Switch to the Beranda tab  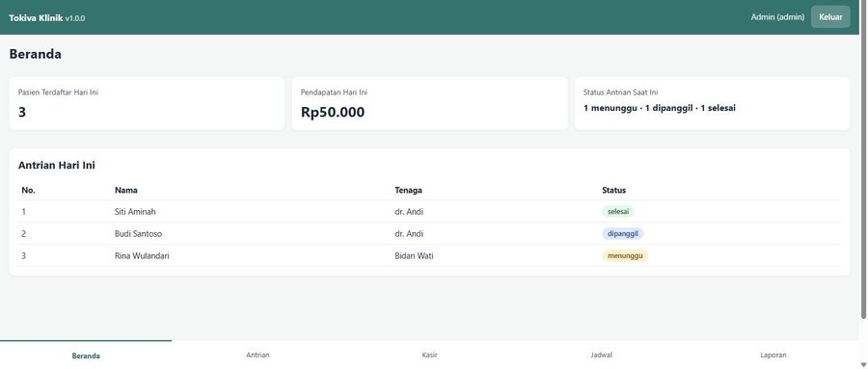point(86,356)
